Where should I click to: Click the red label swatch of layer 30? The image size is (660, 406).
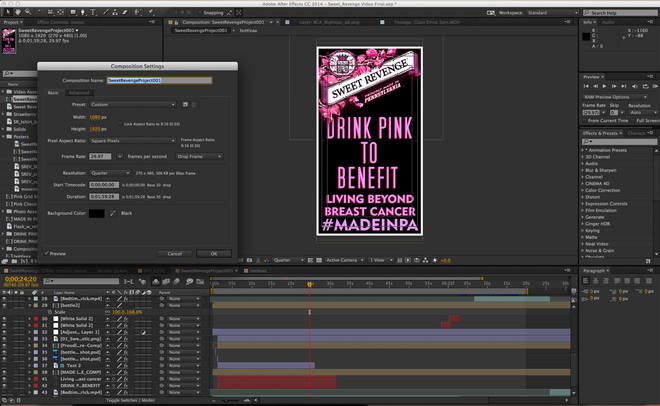tap(36, 319)
